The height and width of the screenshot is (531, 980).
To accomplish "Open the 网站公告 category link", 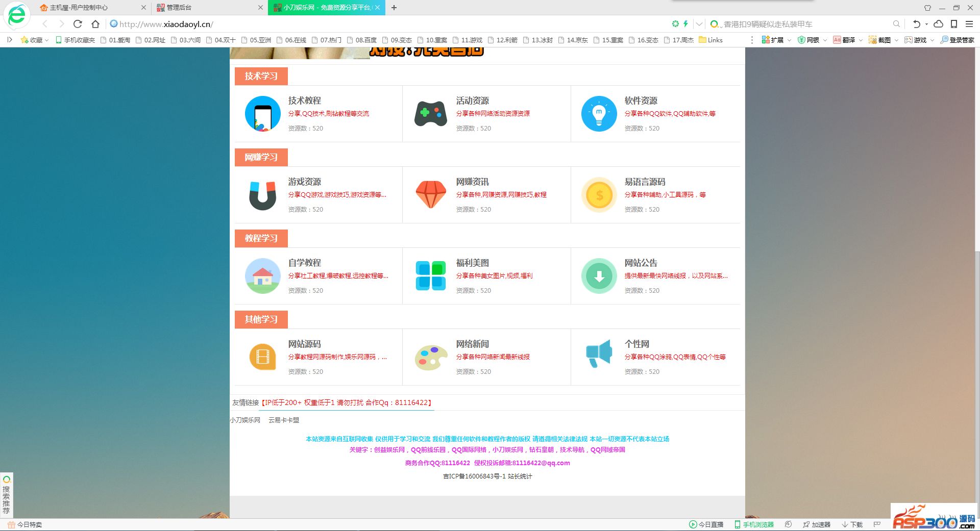I will click(641, 263).
